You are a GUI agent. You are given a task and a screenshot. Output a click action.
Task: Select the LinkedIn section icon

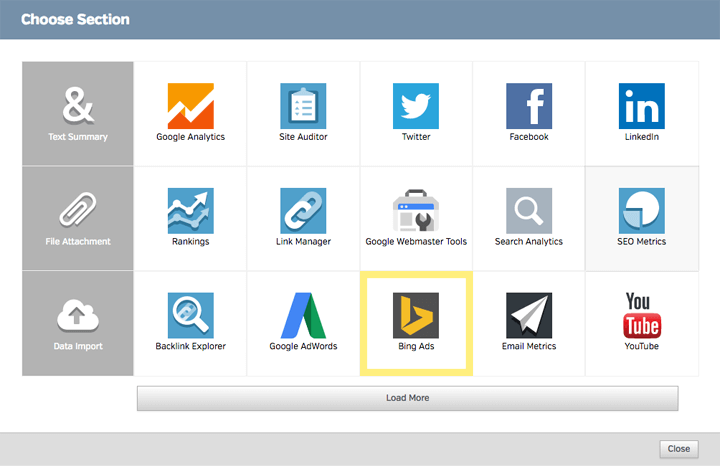[x=641, y=106]
